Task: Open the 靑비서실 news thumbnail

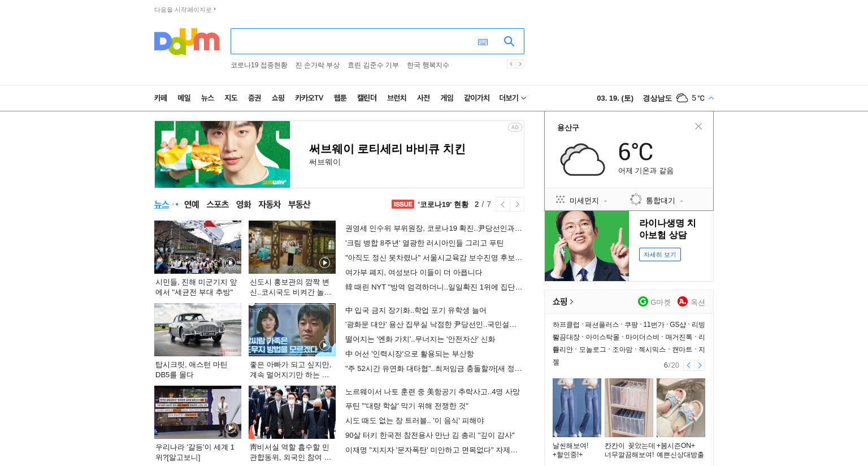Action: pyautogui.click(x=292, y=412)
